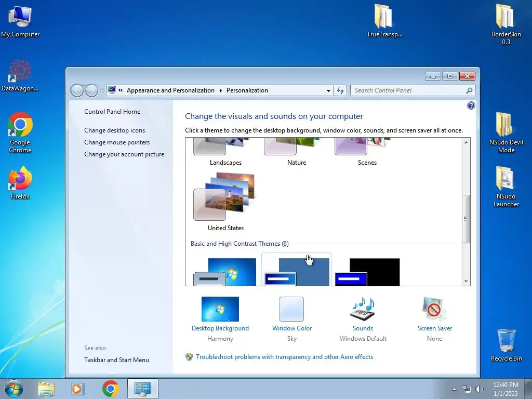Apply the black high contrast theme
The image size is (532, 399).
pyautogui.click(x=368, y=271)
